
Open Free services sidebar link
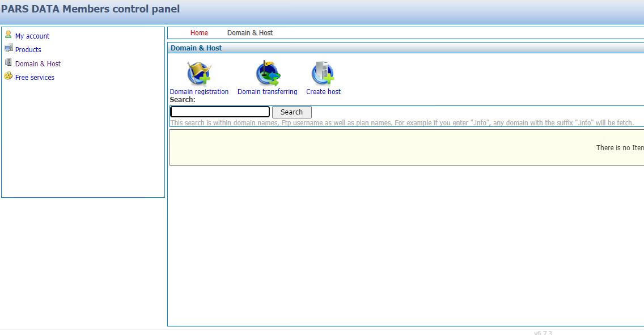[35, 78]
